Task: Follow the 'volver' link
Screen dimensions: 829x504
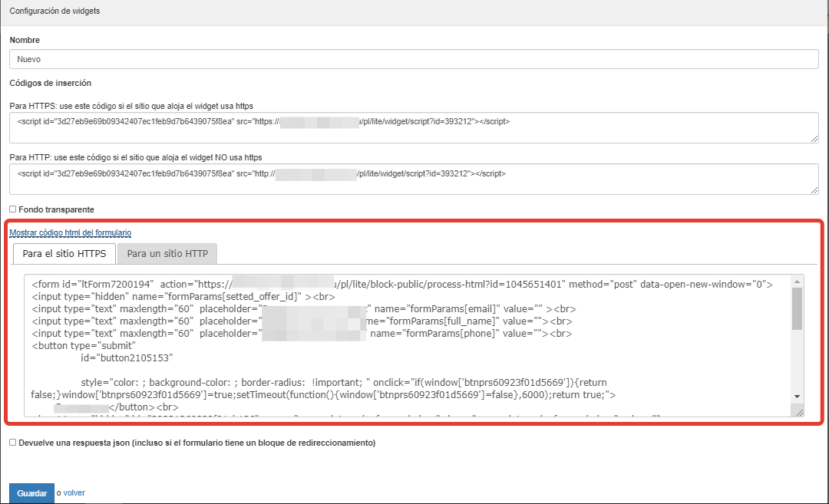Action: click(74, 493)
